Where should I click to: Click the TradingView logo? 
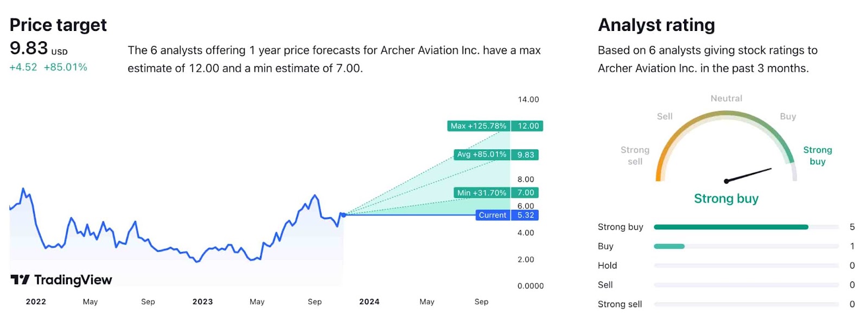point(61,280)
